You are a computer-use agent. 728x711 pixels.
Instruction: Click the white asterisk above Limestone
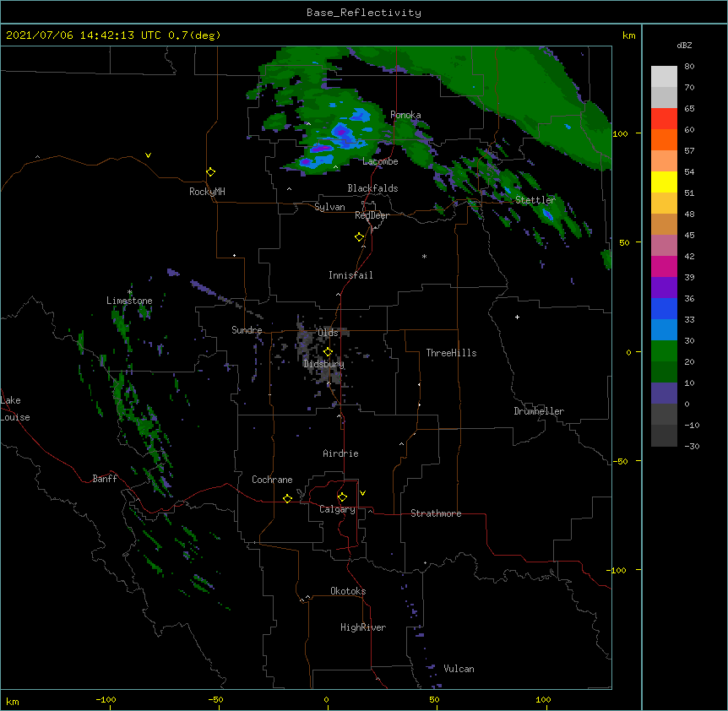tap(130, 292)
